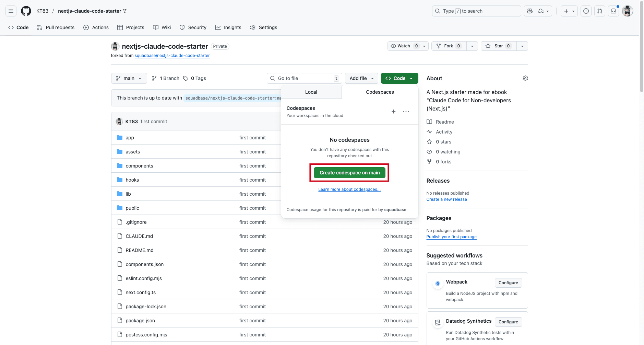This screenshot has height=345, width=644.
Task: Edit repository details via About gear
Action: tap(525, 78)
